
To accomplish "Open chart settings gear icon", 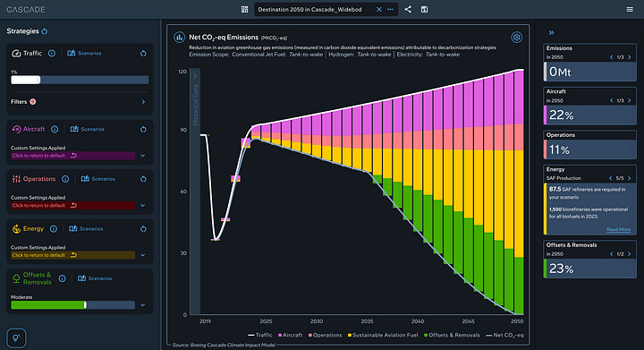I will 517,38.
